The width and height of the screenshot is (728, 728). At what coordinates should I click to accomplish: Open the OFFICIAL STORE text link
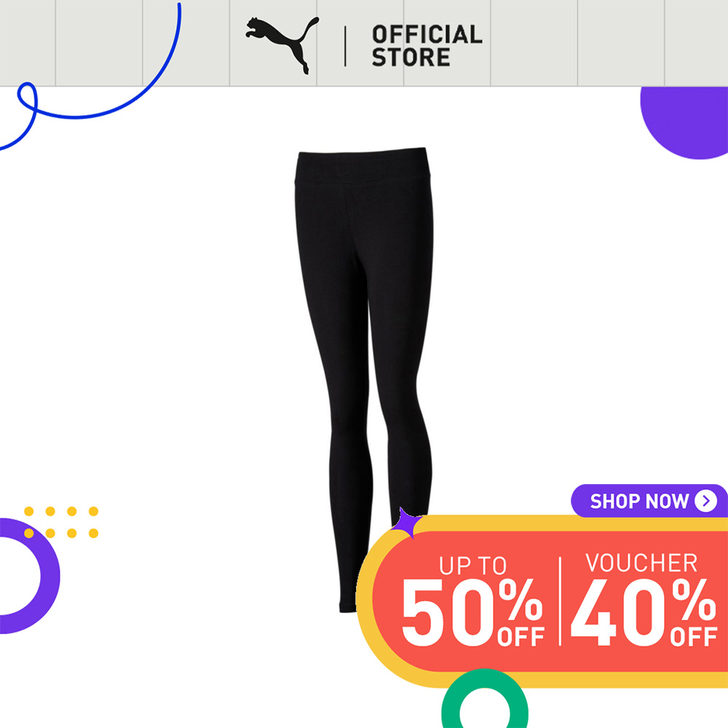click(427, 45)
